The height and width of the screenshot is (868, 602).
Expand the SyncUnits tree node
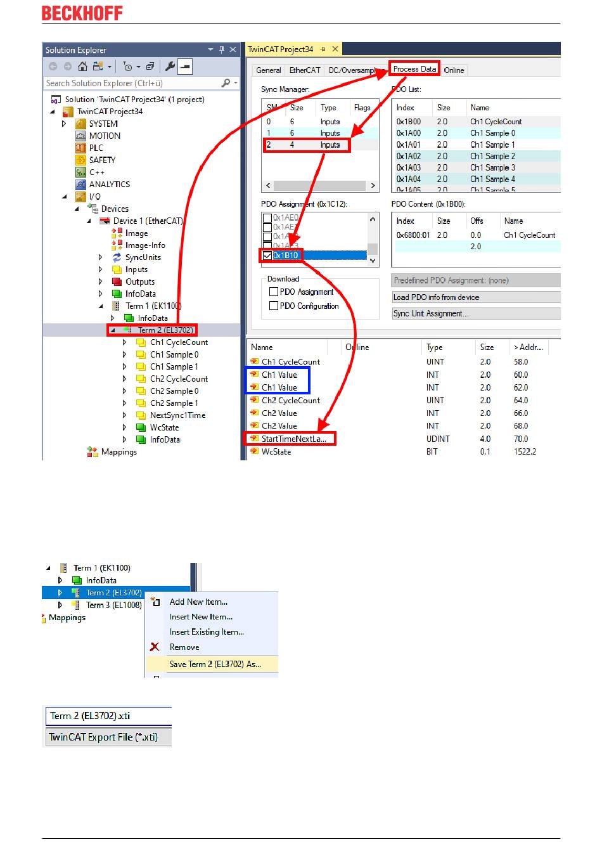[100, 257]
